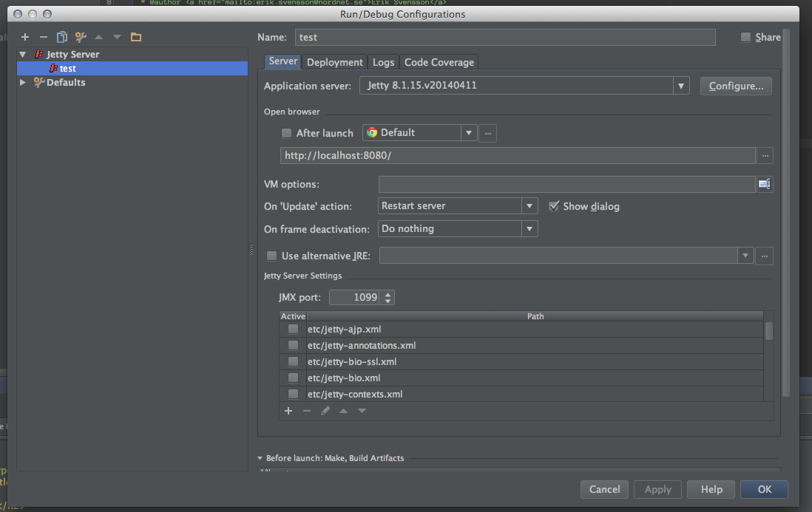Screen dimensions: 812x512
Task: Click browser settings ellipsis next to Default
Action: point(488,133)
